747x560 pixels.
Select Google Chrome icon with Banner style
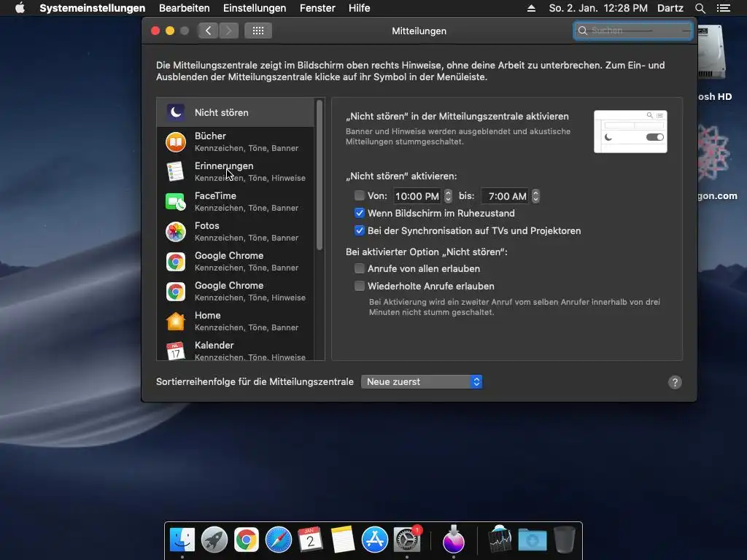[176, 262]
